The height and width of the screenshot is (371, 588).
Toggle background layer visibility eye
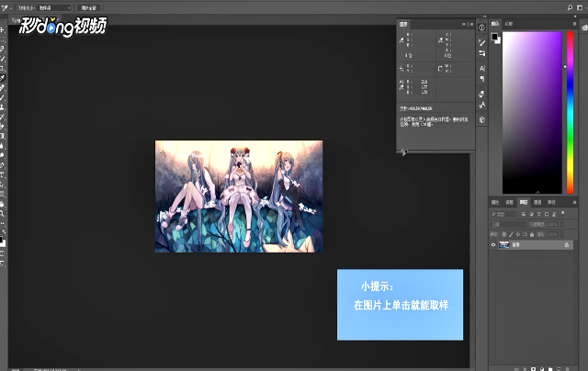(x=493, y=244)
